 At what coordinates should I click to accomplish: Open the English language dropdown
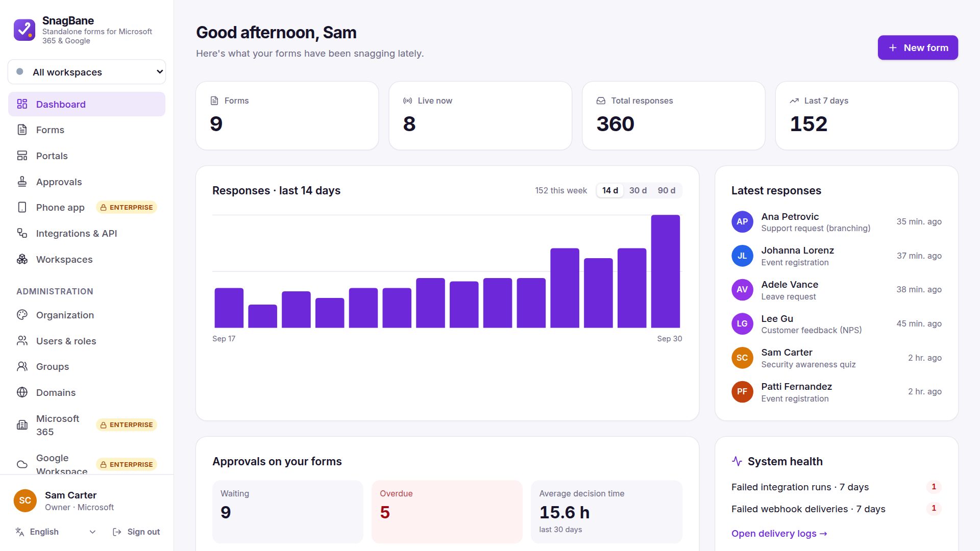click(x=56, y=532)
